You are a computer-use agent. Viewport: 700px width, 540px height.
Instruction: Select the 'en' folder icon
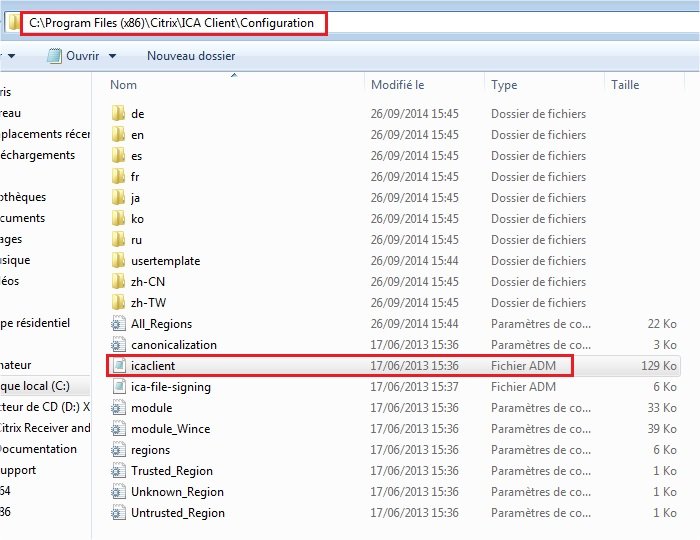point(118,134)
